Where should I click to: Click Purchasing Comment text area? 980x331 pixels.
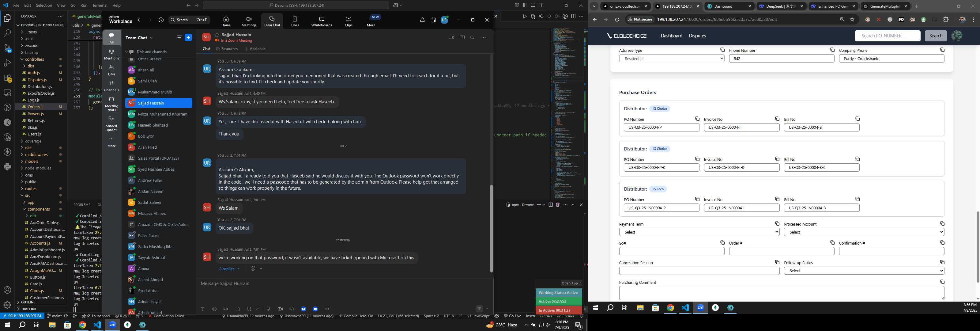pos(782,293)
